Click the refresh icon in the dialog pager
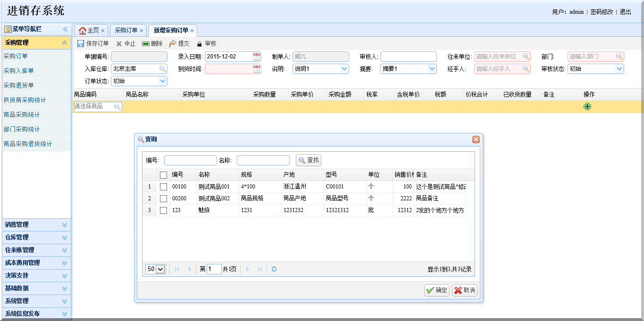Image resolution: width=644 pixels, height=321 pixels. 274,269
